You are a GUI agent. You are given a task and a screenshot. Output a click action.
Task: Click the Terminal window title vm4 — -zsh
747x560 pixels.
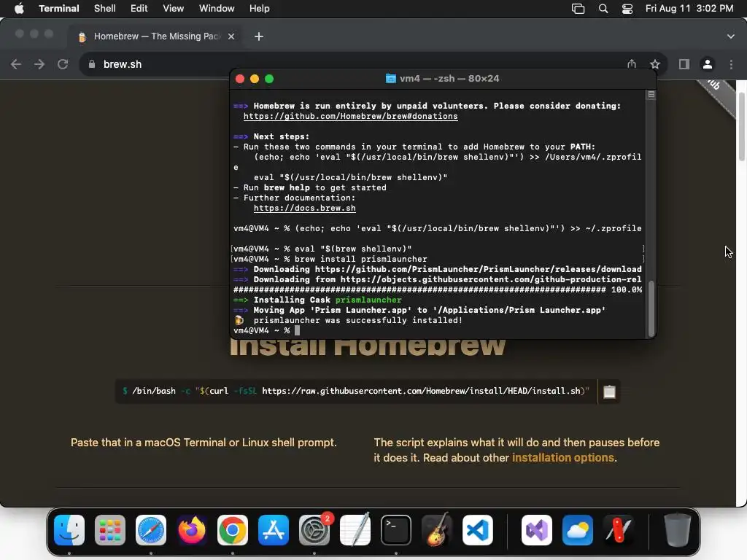tap(443, 79)
